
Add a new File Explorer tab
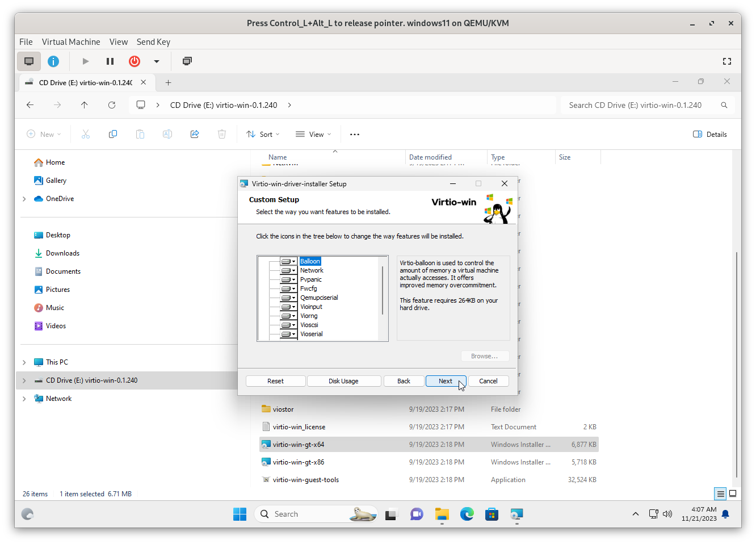(x=169, y=82)
